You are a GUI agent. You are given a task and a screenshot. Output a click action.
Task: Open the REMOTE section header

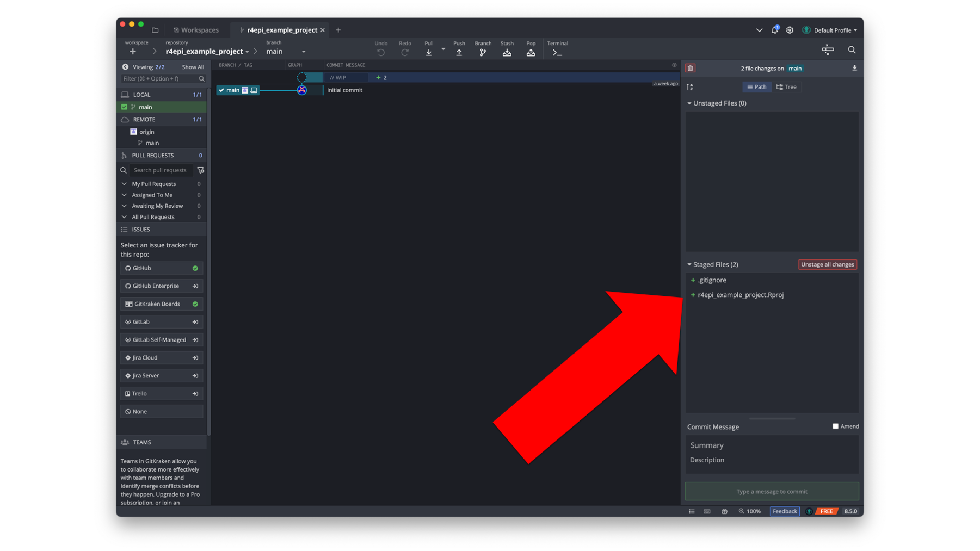(162, 120)
